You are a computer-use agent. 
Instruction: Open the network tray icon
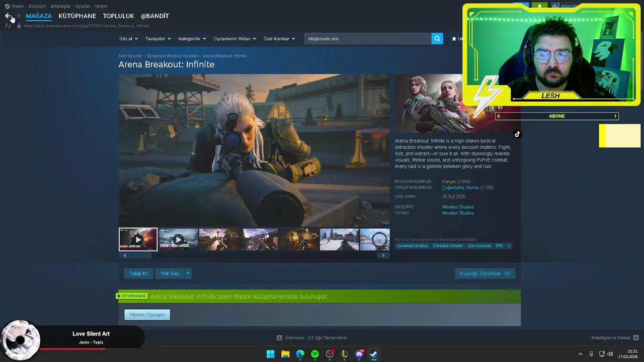602,354
